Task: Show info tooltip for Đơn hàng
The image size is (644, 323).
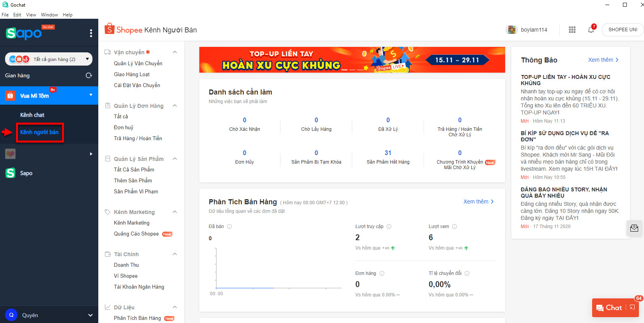Action: [382, 273]
